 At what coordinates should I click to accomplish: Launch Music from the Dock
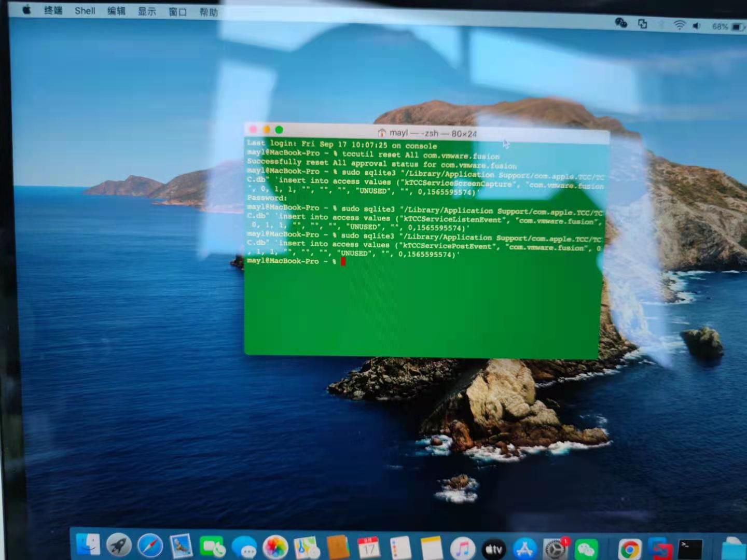[x=463, y=549]
